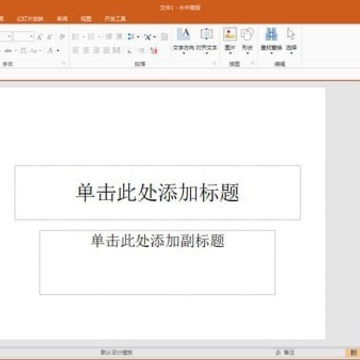
Task: Open the paragraph dialog launcher
Action: coord(214,63)
